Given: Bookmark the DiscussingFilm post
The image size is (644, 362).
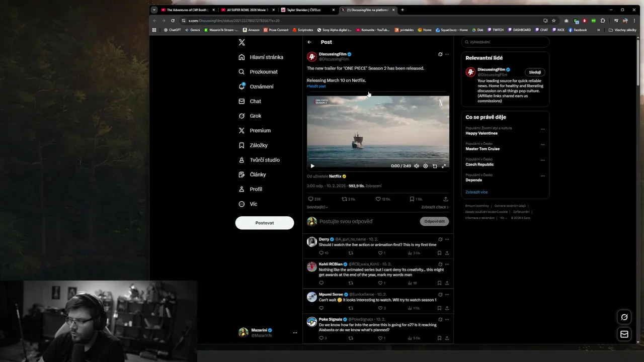Looking at the screenshot, I should pos(416,199).
